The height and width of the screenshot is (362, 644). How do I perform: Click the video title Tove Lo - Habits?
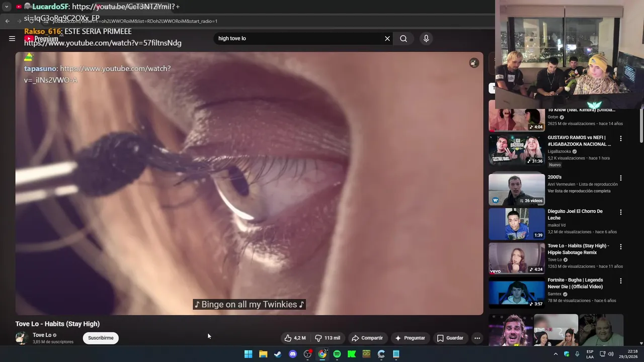coord(57,324)
